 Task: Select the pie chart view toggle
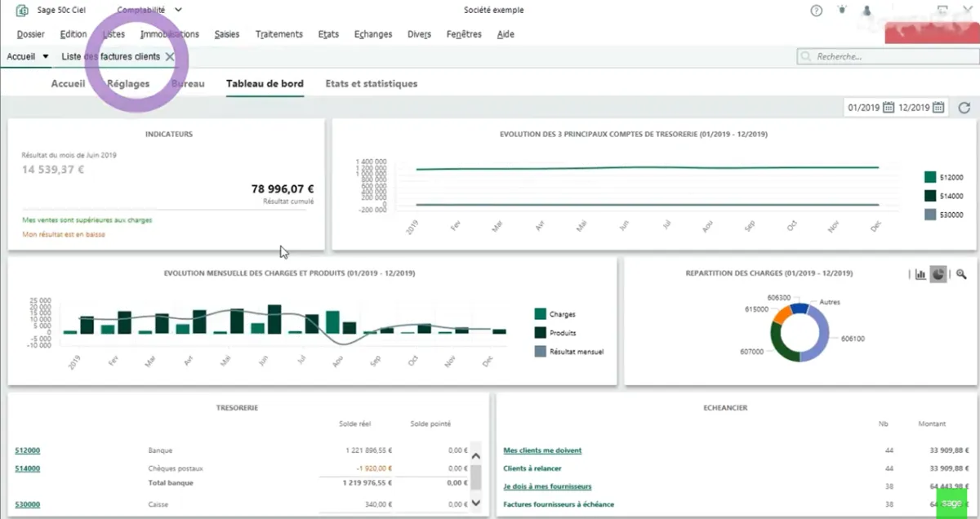(x=939, y=275)
